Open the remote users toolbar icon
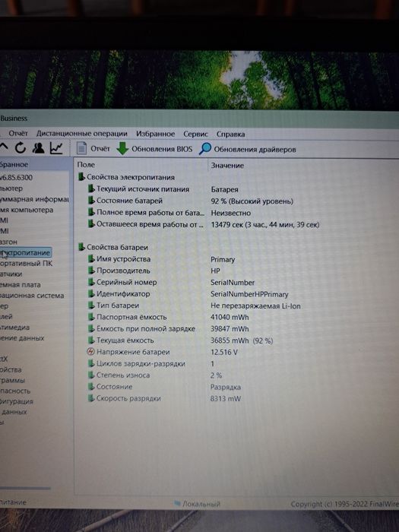Viewport: 399px width, 532px height. click(38, 148)
